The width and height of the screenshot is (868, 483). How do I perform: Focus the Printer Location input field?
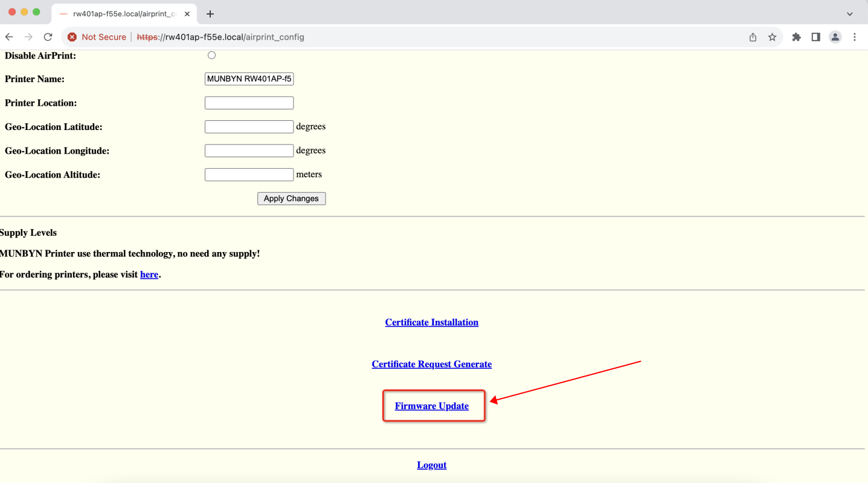click(249, 103)
